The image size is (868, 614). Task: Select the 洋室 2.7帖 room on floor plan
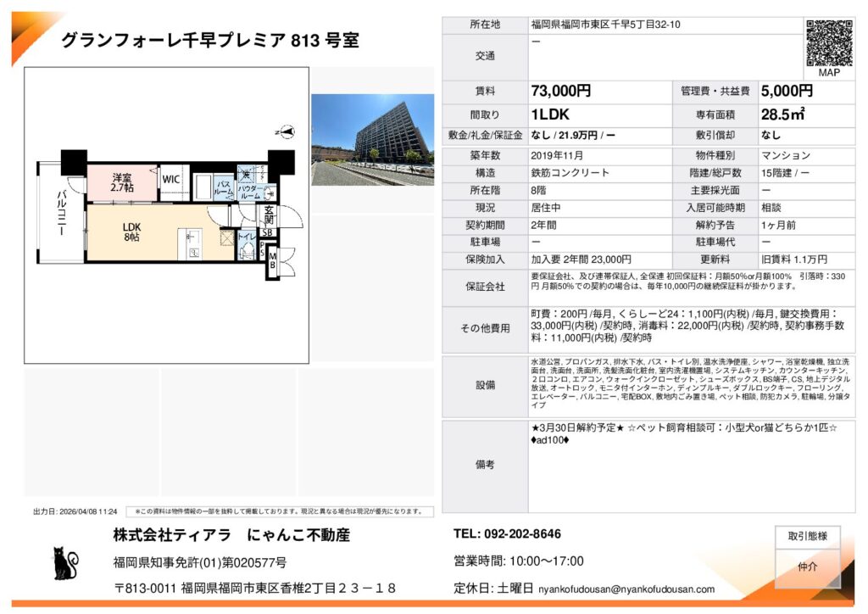point(121,181)
